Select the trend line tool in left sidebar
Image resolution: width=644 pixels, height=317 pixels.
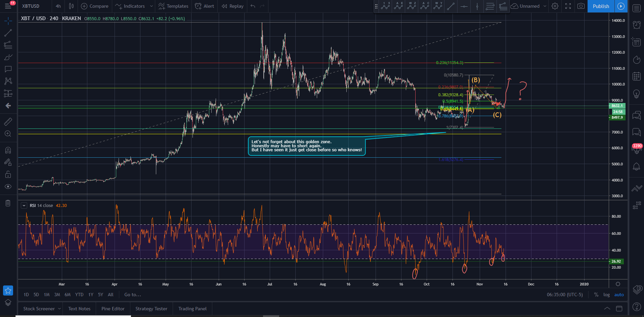[x=8, y=33]
